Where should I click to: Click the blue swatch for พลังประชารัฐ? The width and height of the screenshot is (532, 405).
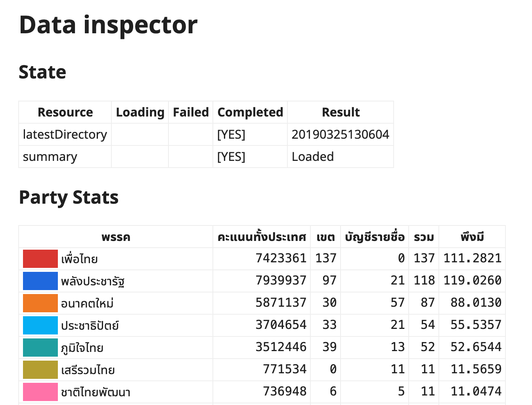[40, 281]
